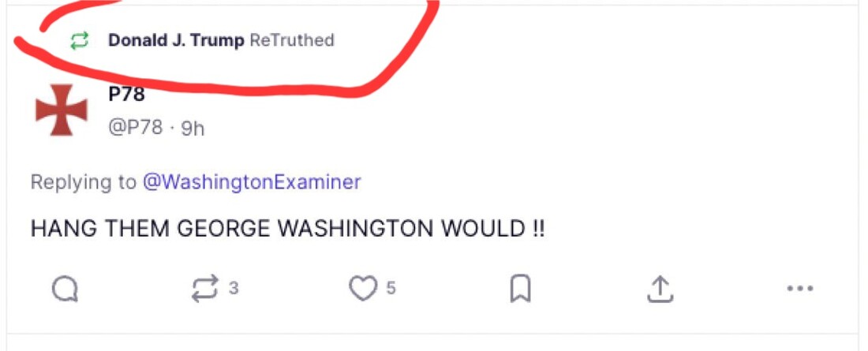The width and height of the screenshot is (868, 351).
Task: Visit the @WashingtonExaminer mention link
Action: pos(251,182)
